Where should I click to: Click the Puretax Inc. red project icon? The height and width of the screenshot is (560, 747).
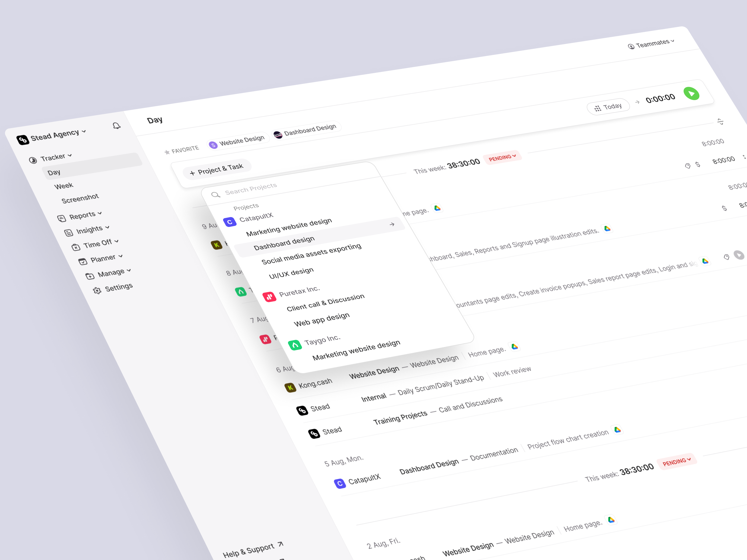[x=269, y=297]
